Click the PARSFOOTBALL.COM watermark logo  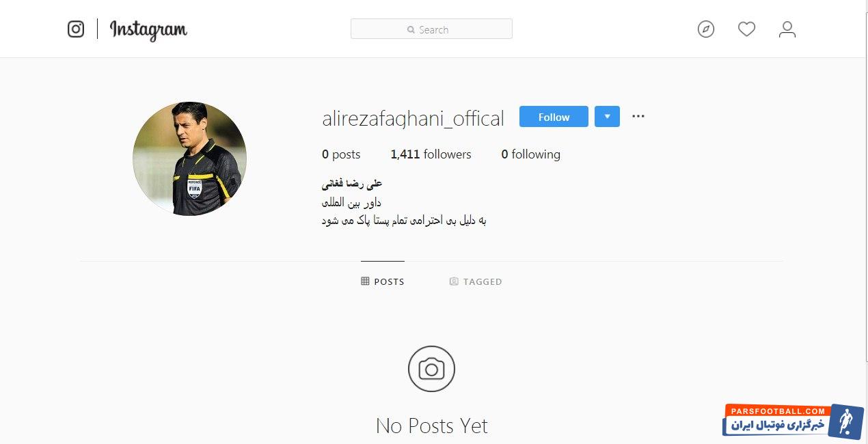pyautogui.click(x=793, y=421)
